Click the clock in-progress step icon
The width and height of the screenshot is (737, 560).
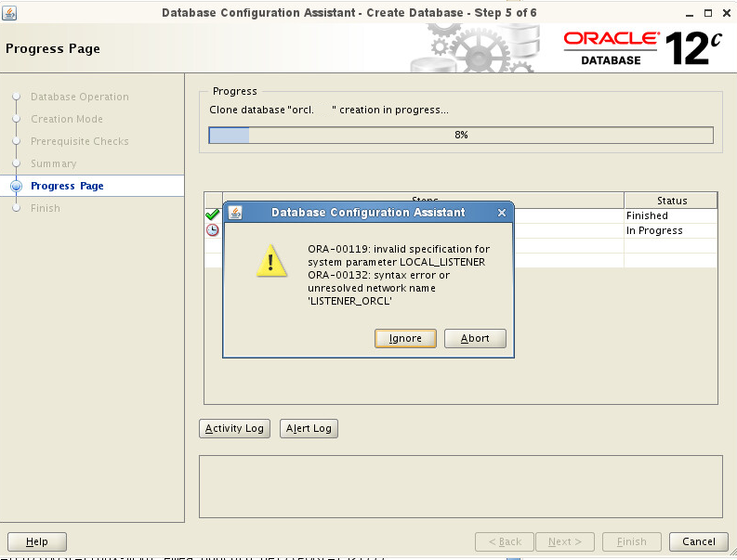(212, 230)
